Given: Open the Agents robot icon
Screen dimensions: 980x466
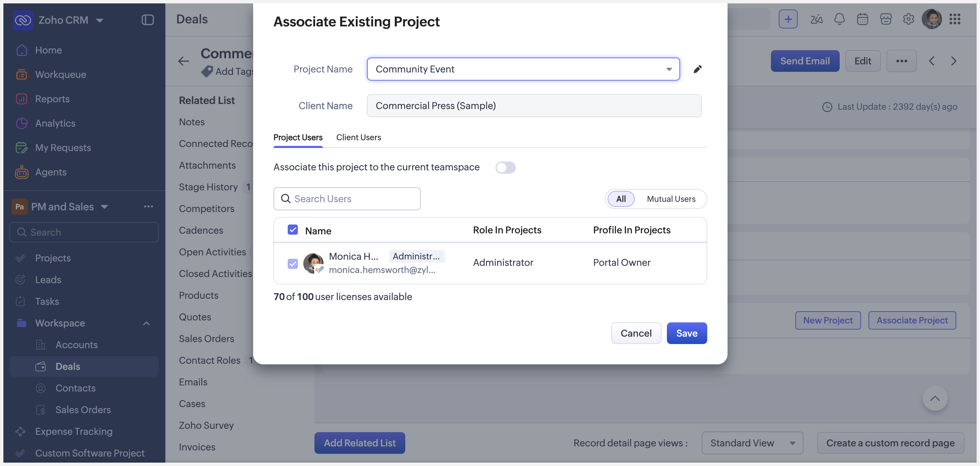Looking at the screenshot, I should pos(22,172).
